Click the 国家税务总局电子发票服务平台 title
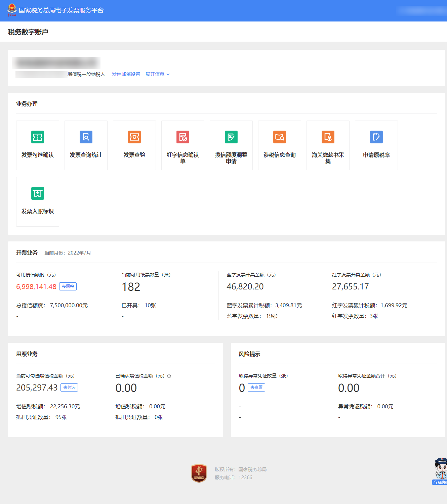 [x=61, y=10]
